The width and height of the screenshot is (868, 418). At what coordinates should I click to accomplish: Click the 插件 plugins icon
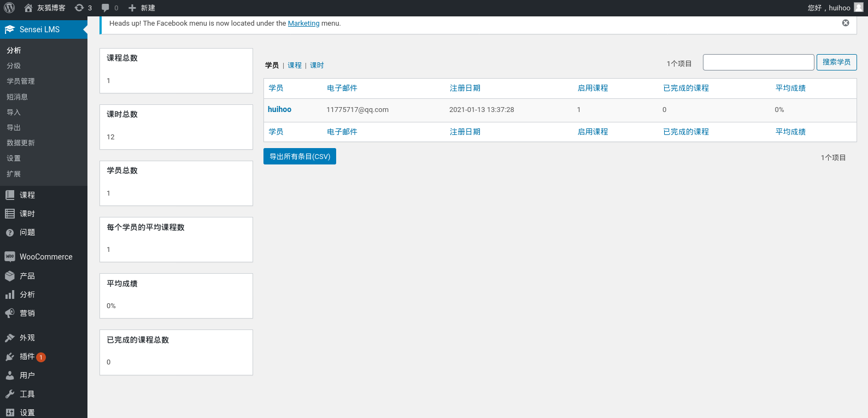(x=10, y=357)
